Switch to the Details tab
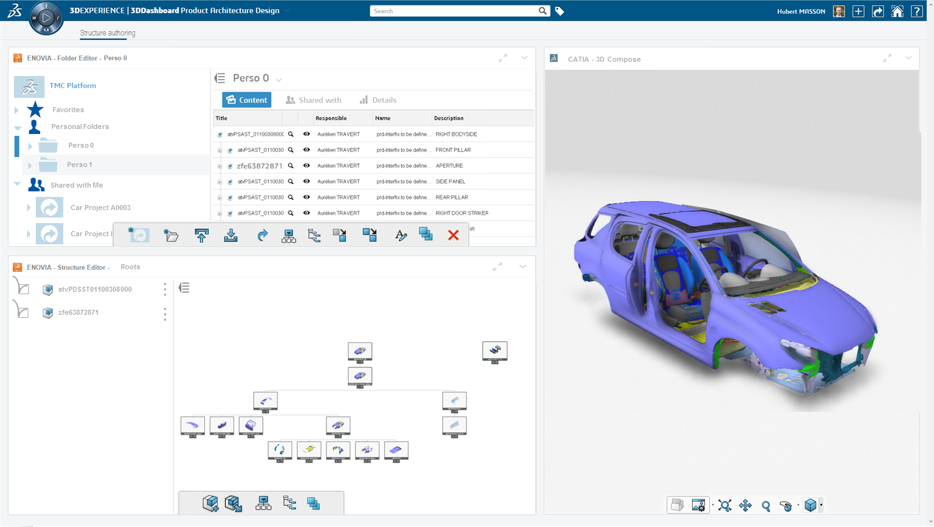This screenshot has height=527, width=934. (378, 100)
